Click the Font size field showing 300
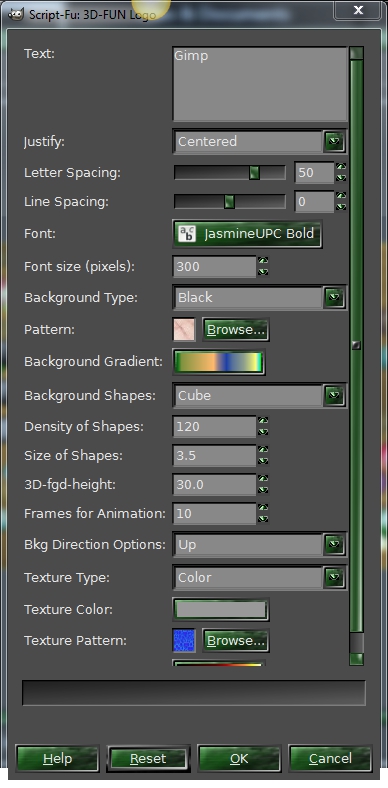388x788 pixels. point(215,266)
